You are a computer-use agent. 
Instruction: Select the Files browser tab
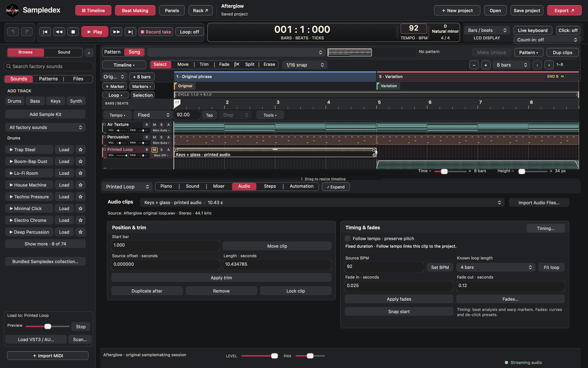click(x=78, y=79)
